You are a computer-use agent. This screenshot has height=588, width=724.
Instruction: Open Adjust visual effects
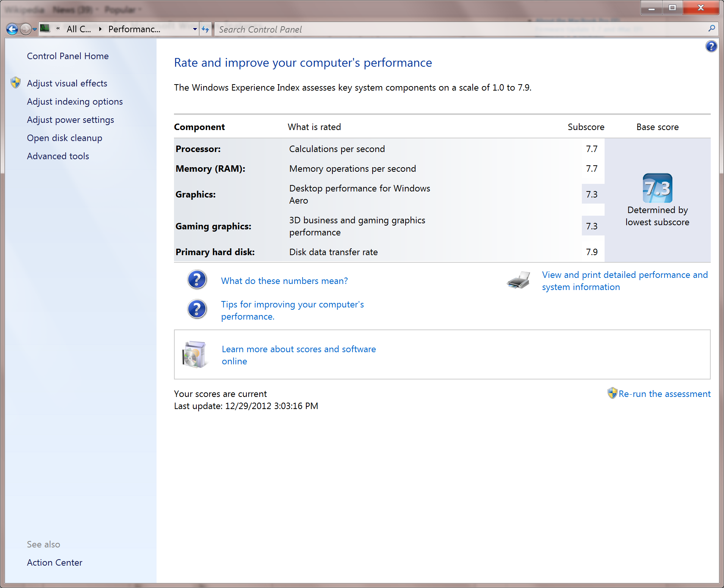[x=67, y=83]
